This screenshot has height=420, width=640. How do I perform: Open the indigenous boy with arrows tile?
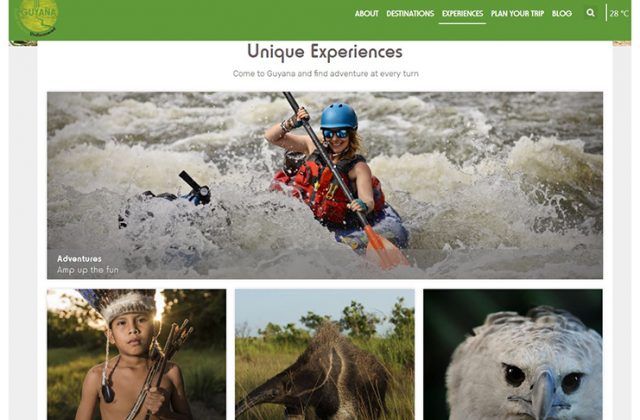click(136, 354)
